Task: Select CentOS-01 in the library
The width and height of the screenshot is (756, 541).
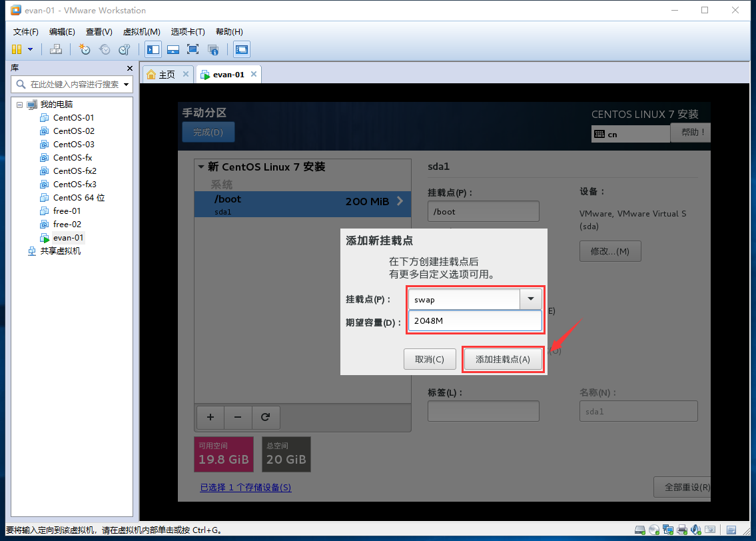Action: 73,118
